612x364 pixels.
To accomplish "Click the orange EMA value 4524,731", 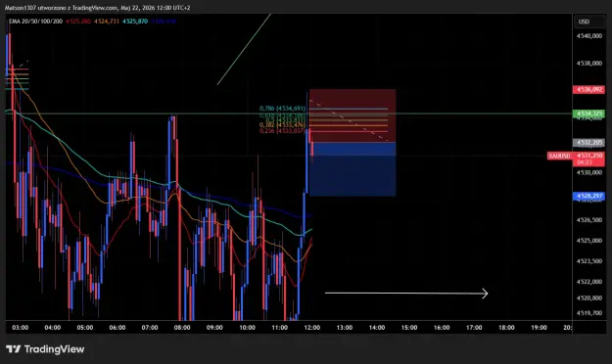I will 107,22.
